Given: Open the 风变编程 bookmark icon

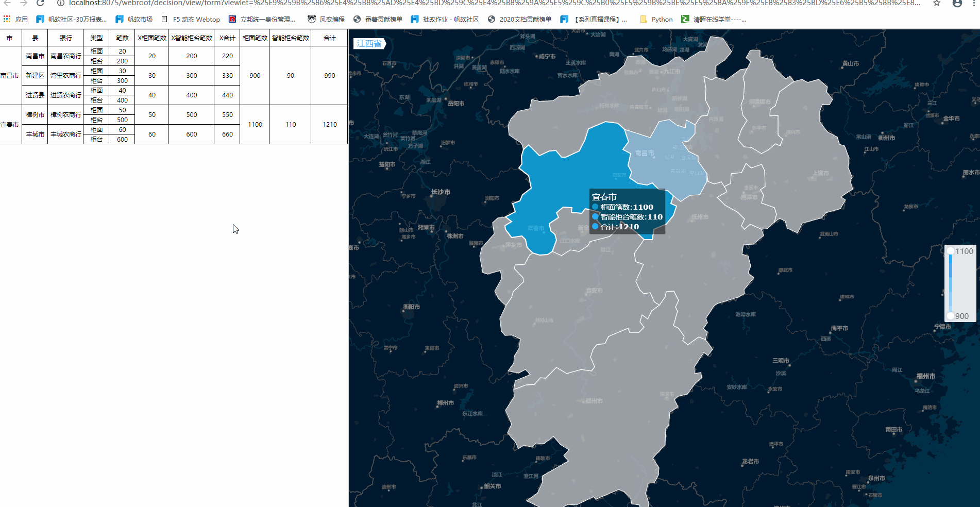Looking at the screenshot, I should click(x=312, y=19).
